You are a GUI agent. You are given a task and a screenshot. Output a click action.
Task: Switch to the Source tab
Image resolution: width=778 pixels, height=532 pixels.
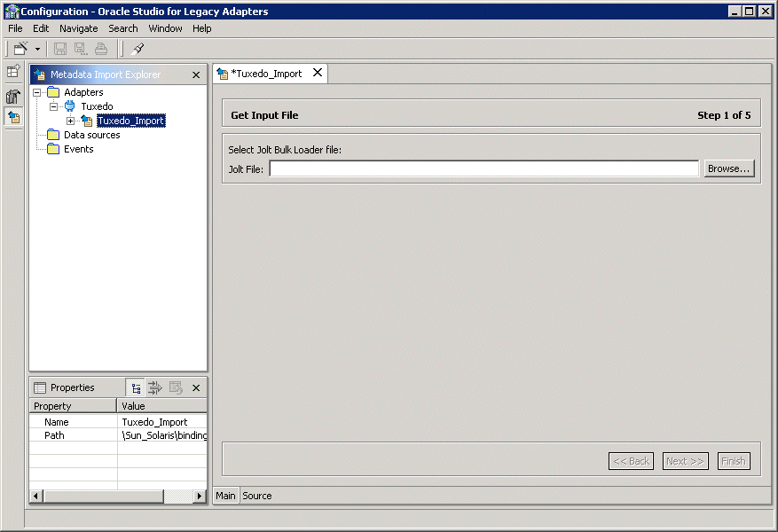257,496
